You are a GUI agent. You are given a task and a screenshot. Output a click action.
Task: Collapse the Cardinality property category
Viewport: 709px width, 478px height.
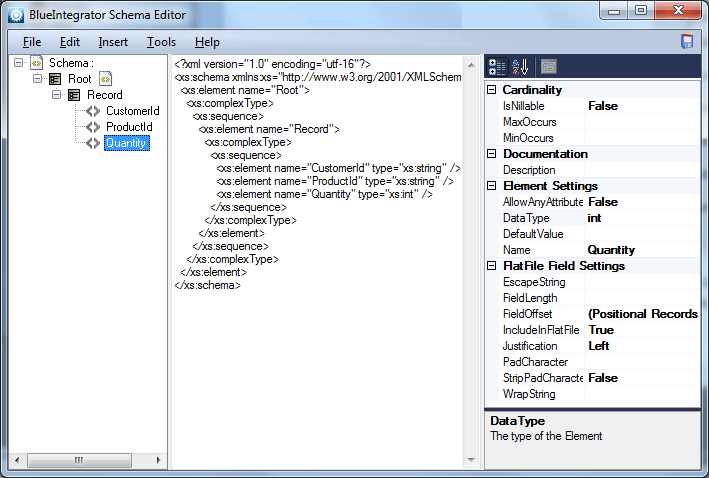click(x=492, y=90)
